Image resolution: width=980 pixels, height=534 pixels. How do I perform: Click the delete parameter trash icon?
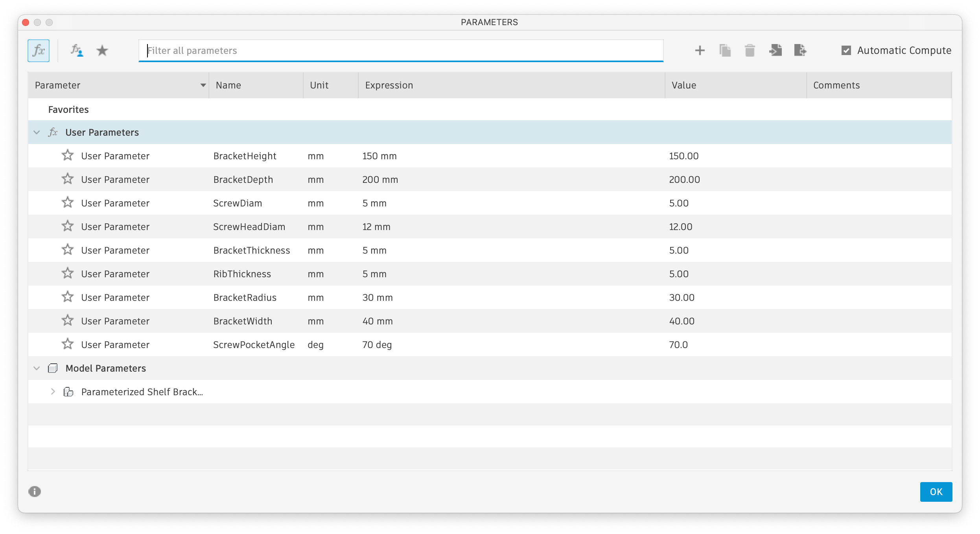[750, 50]
